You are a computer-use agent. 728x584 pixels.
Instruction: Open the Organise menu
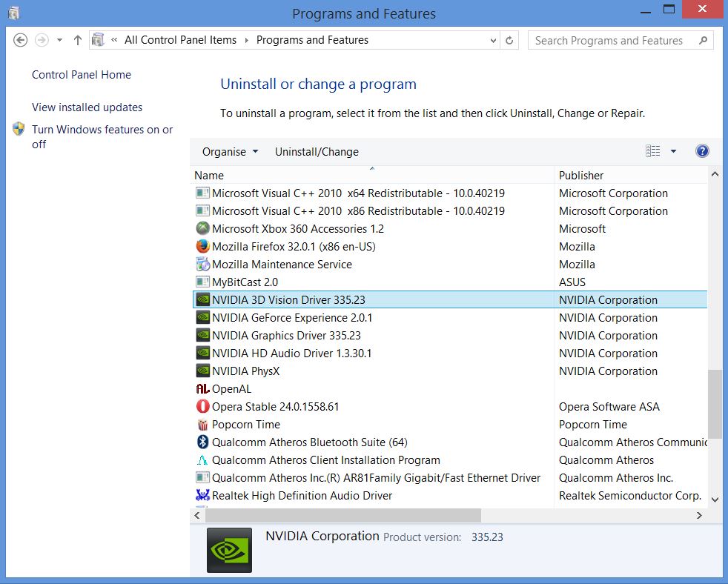[x=230, y=152]
